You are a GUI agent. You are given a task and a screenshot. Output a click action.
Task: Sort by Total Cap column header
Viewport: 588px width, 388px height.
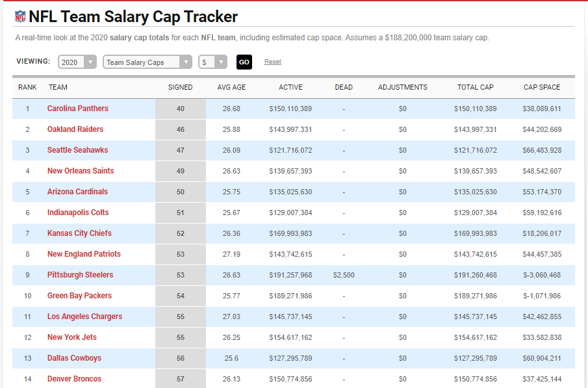pyautogui.click(x=475, y=87)
